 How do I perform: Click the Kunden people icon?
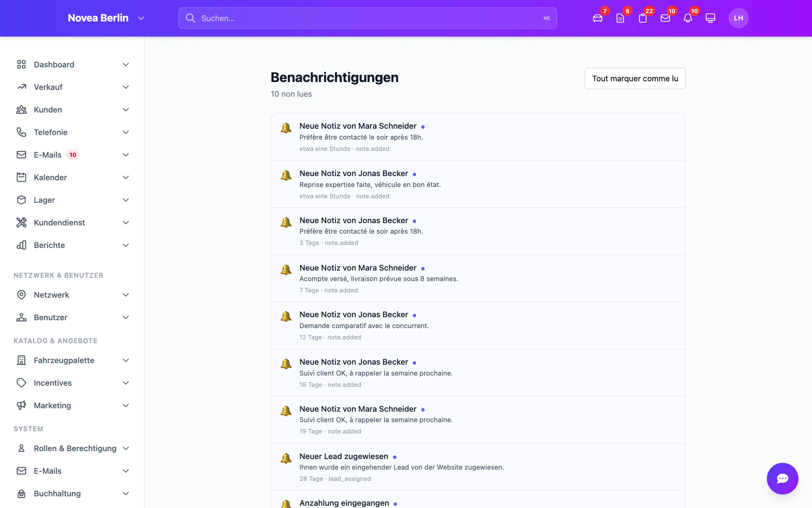click(21, 110)
